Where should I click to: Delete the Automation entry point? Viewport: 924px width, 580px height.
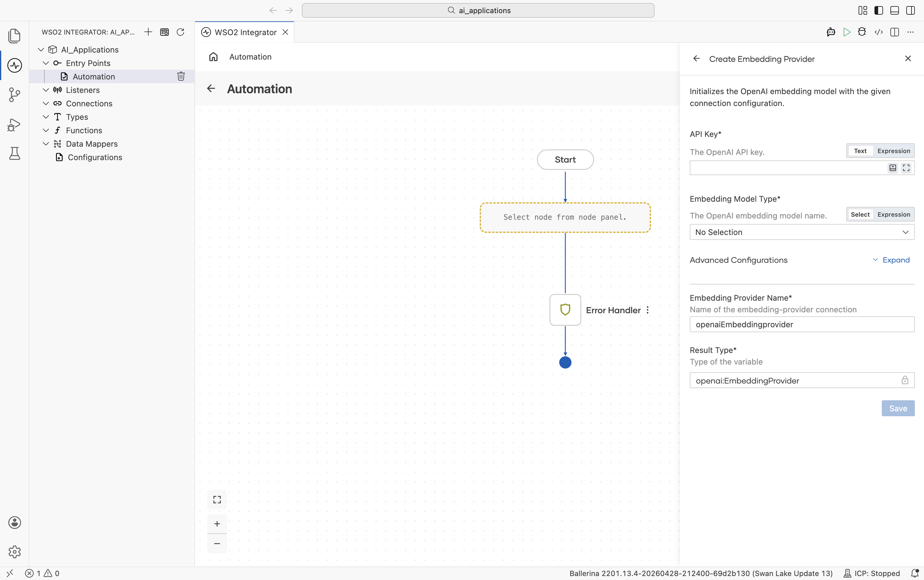[x=181, y=76]
